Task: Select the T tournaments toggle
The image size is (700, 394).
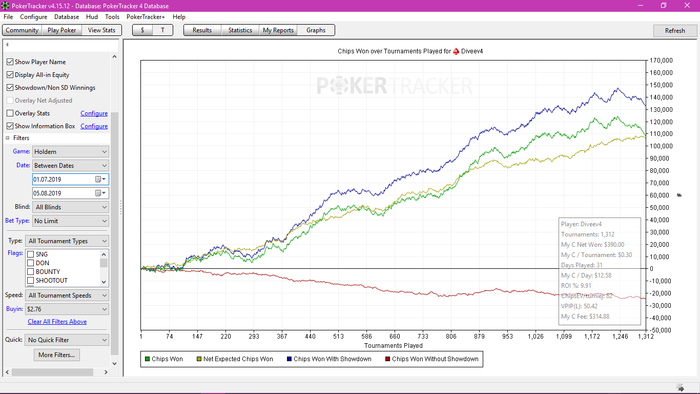Action: (x=162, y=30)
